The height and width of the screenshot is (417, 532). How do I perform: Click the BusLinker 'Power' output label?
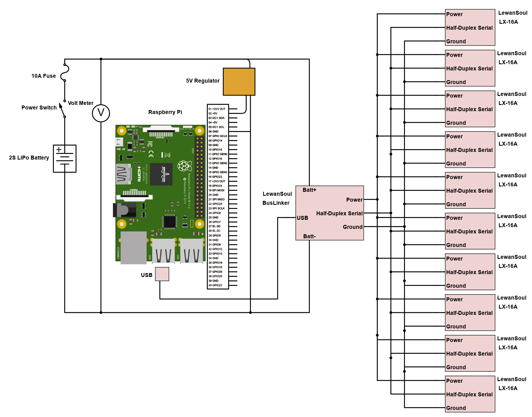(x=354, y=200)
